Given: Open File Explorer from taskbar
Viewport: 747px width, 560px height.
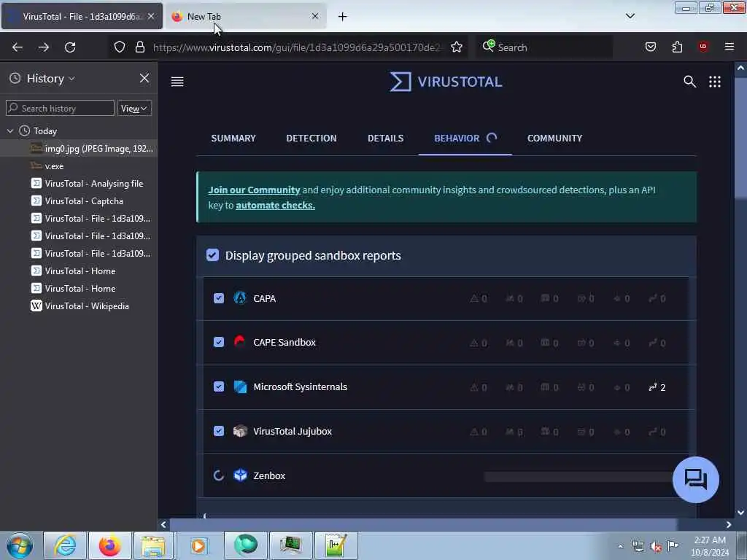Looking at the screenshot, I should (153, 545).
